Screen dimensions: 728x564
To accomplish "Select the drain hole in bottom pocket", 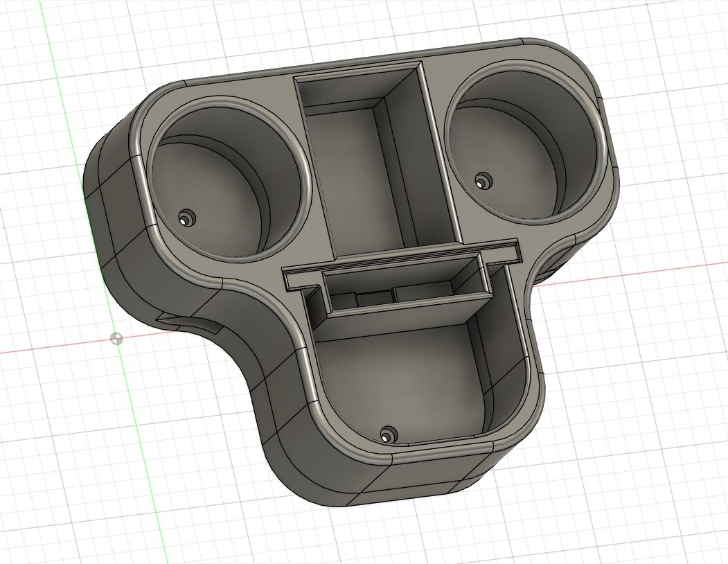I will (x=387, y=434).
